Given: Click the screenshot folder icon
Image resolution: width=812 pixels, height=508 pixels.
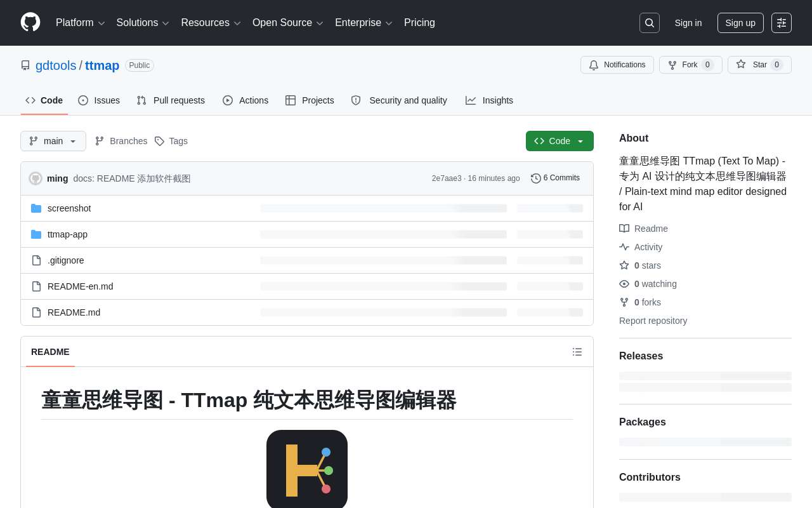Looking at the screenshot, I should coord(36,208).
